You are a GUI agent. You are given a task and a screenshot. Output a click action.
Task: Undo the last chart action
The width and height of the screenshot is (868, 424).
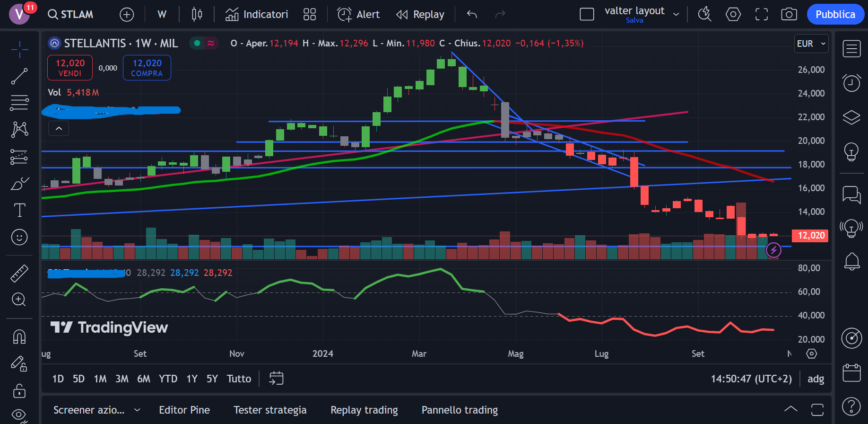pos(472,14)
